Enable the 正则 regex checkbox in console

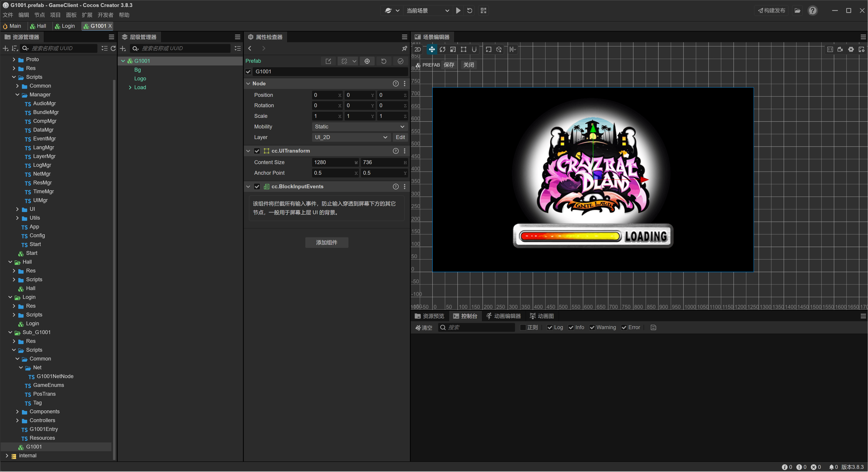[523, 327]
